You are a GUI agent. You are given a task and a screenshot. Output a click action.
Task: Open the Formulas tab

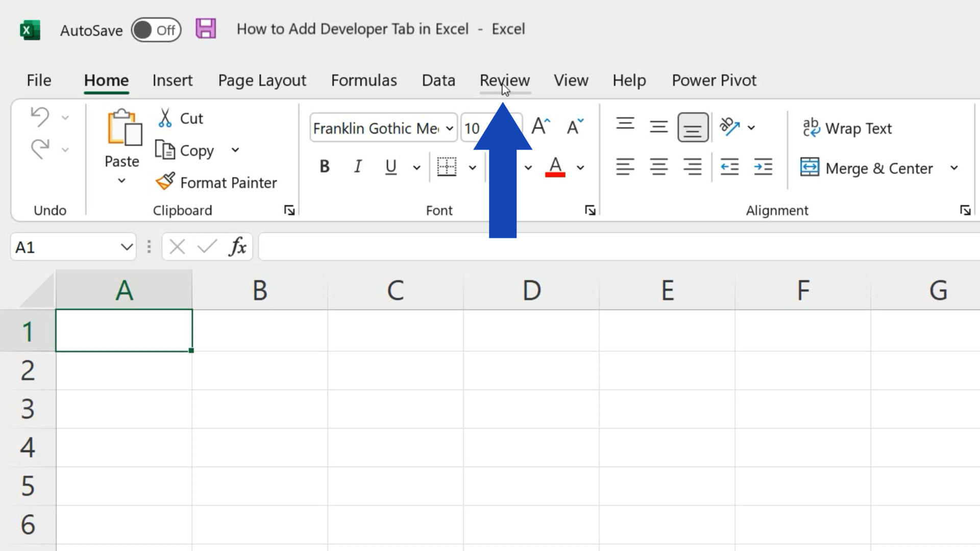[x=364, y=80]
